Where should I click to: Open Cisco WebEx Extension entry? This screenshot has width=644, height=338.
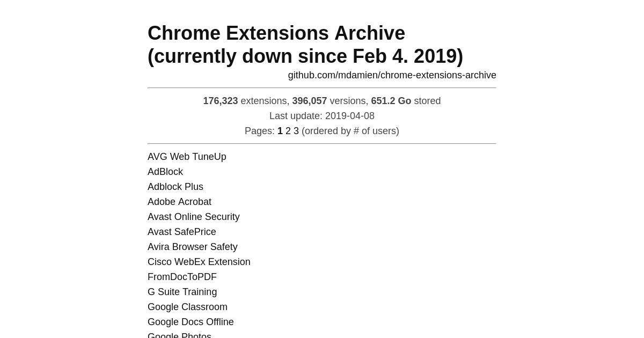[199, 262]
